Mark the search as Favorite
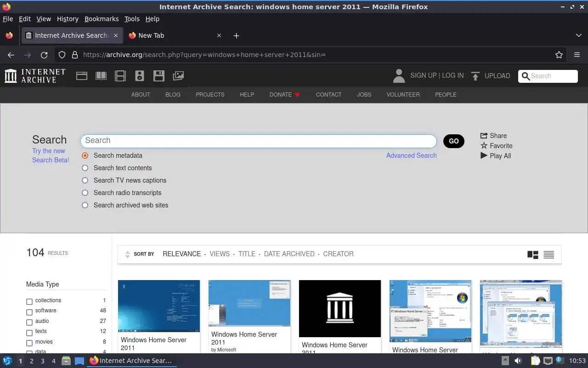 coord(496,146)
